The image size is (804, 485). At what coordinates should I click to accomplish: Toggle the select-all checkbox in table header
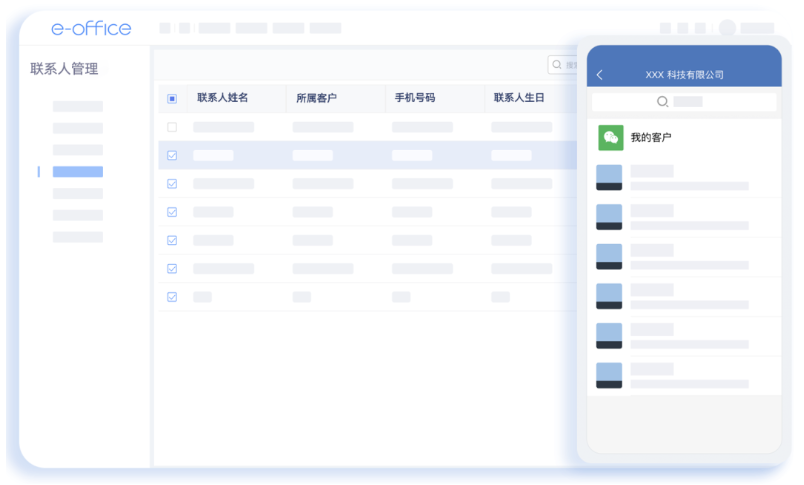[x=172, y=98]
